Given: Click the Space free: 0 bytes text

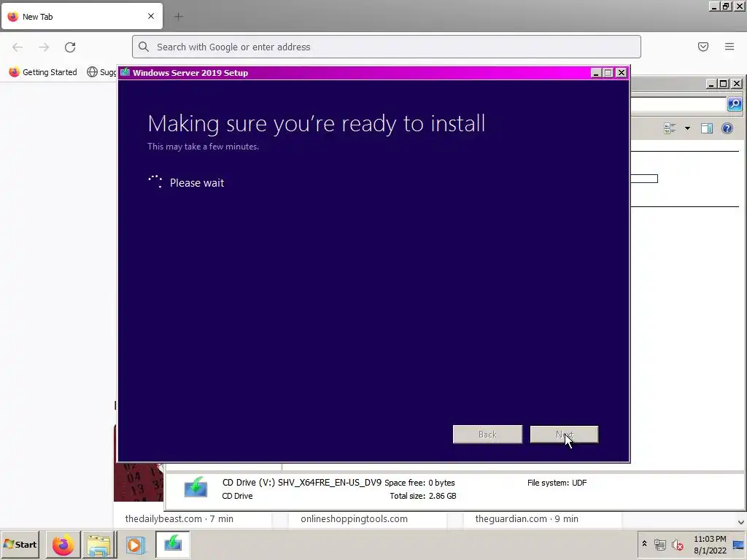Looking at the screenshot, I should [x=419, y=483].
